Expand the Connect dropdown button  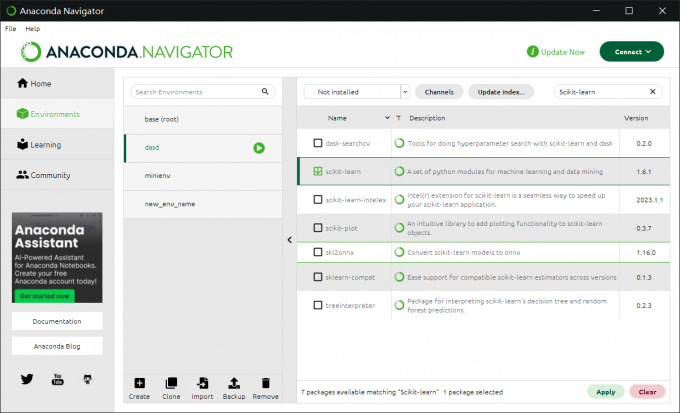click(631, 52)
